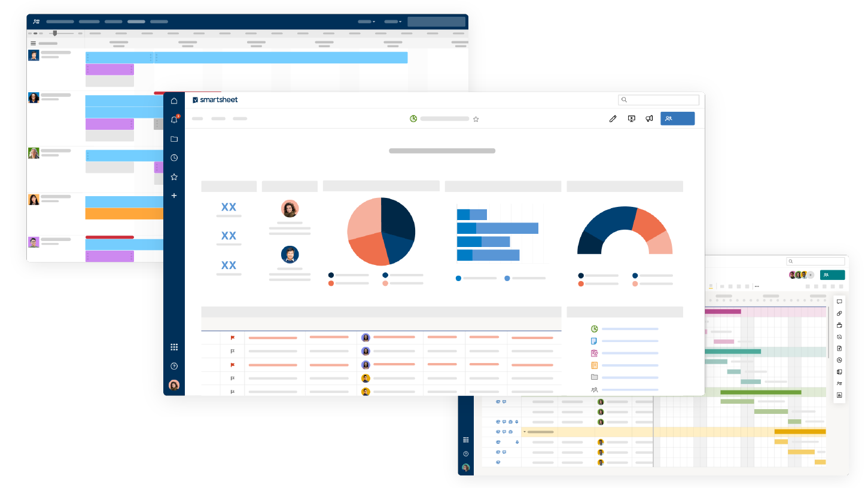The height and width of the screenshot is (488, 868).
Task: Open the hamburger menu in resource view
Action: pyautogui.click(x=33, y=44)
